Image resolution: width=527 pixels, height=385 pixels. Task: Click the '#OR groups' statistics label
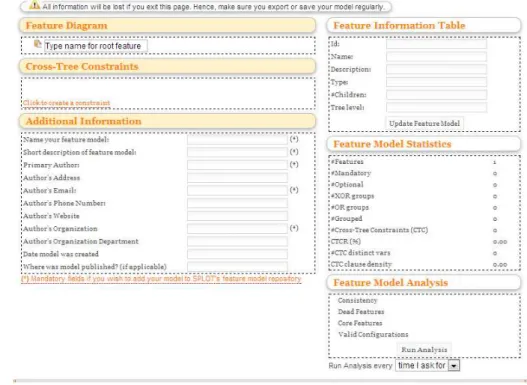point(350,208)
